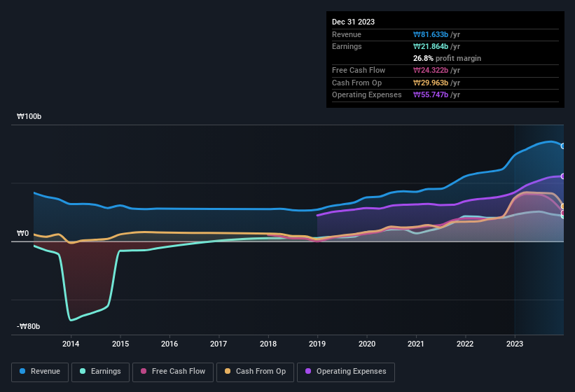Toggle the Earnings legend series
The height and width of the screenshot is (392, 575).
click(x=99, y=372)
